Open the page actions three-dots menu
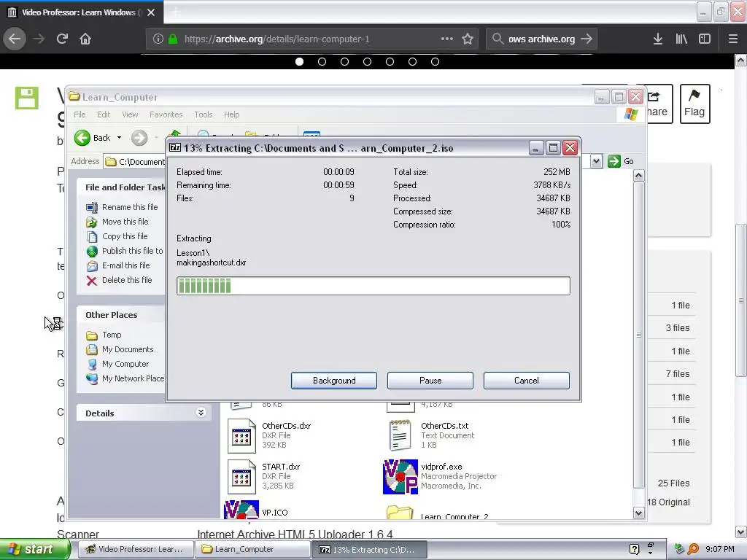The width and height of the screenshot is (747, 560). [447, 39]
